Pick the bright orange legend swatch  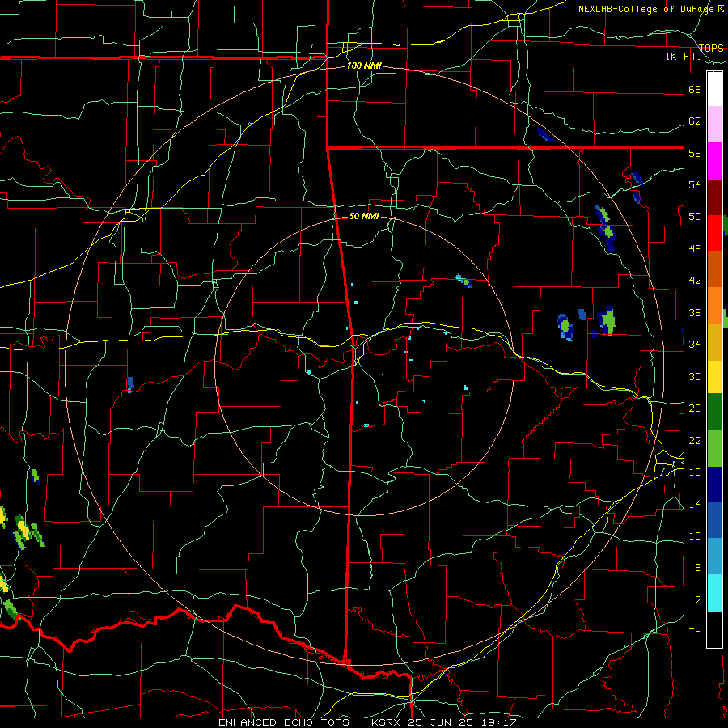click(x=714, y=305)
